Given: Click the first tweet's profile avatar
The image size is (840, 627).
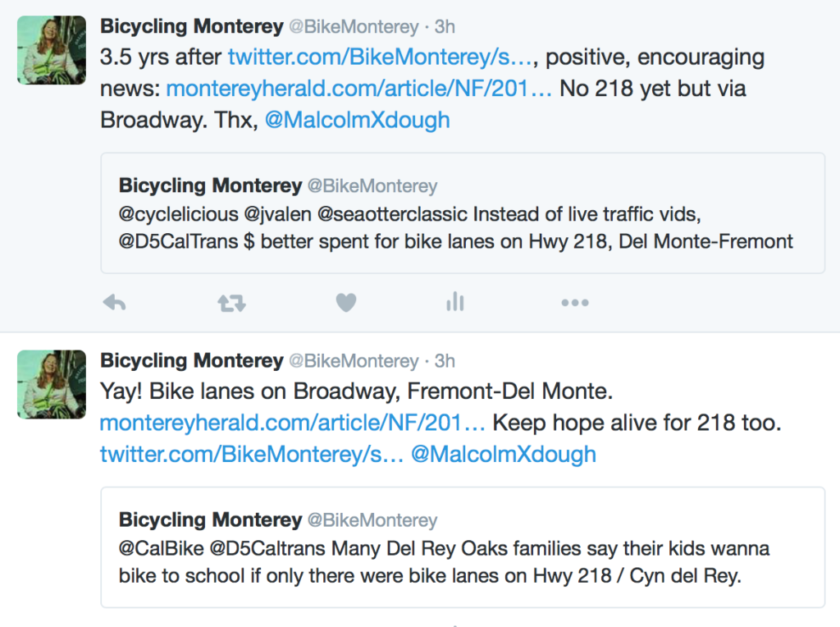Looking at the screenshot, I should pyautogui.click(x=52, y=49).
